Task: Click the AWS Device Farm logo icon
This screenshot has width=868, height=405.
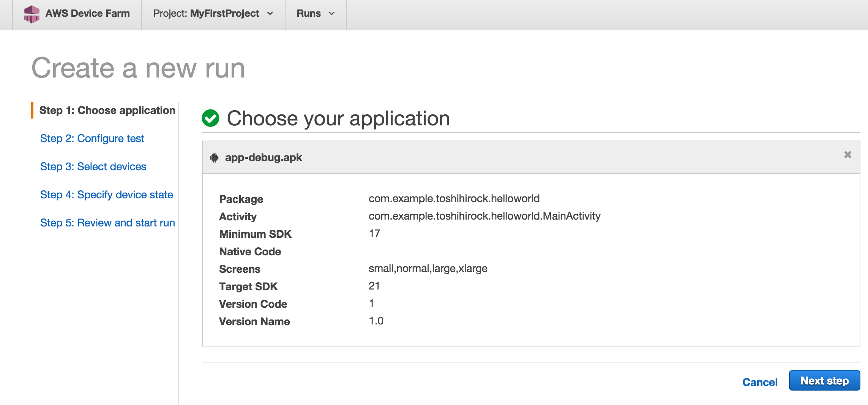Action: (32, 14)
